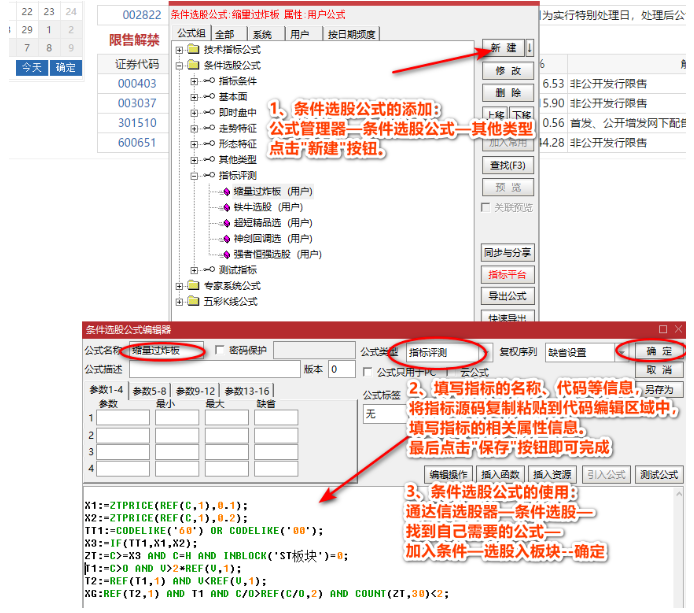Expand the 基本面 tree node

195,97
